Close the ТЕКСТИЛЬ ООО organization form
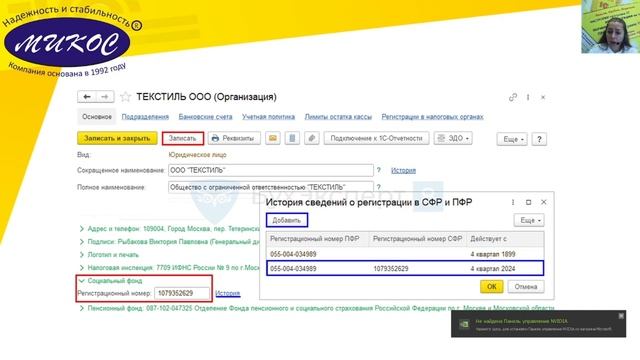The image size is (640, 360). coord(543,97)
